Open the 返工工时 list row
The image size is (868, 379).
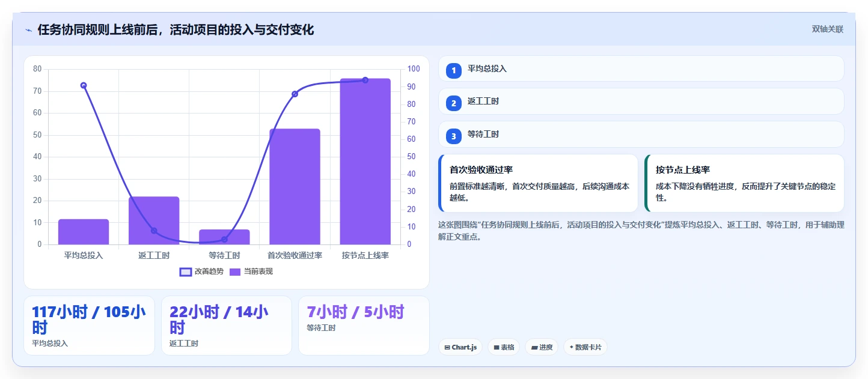tap(641, 101)
